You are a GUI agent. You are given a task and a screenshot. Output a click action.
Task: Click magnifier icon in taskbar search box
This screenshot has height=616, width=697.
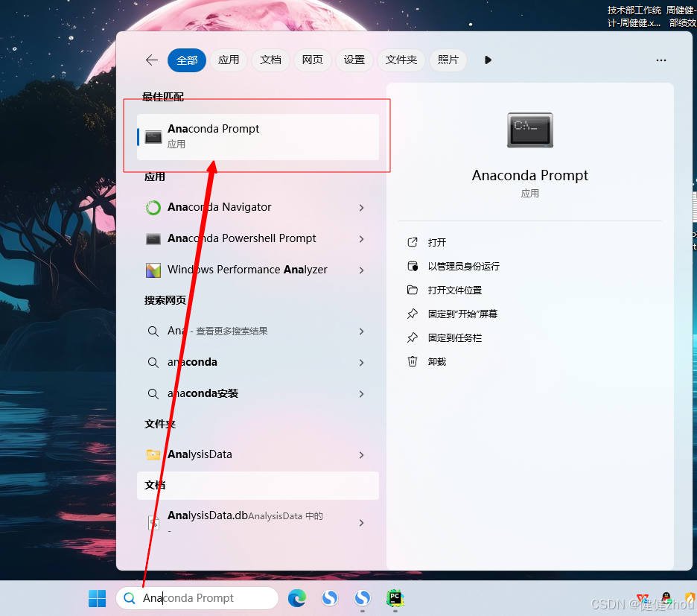pyautogui.click(x=130, y=598)
